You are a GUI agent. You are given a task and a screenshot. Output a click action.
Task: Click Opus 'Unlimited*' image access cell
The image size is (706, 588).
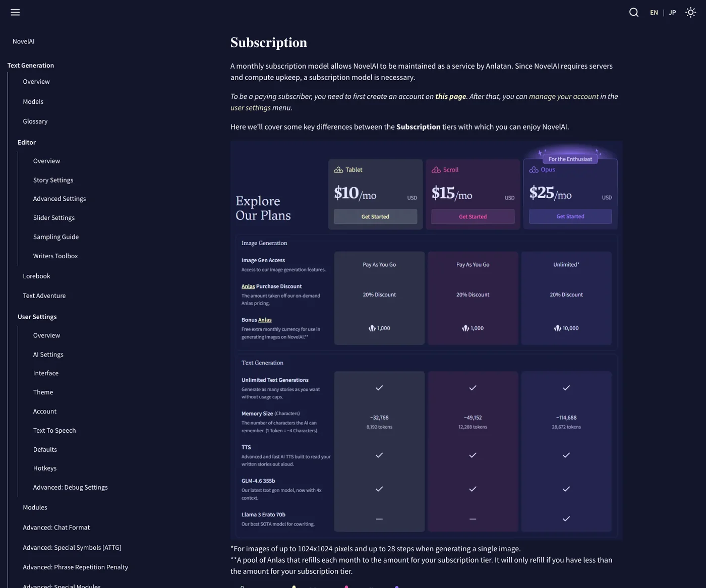click(566, 265)
